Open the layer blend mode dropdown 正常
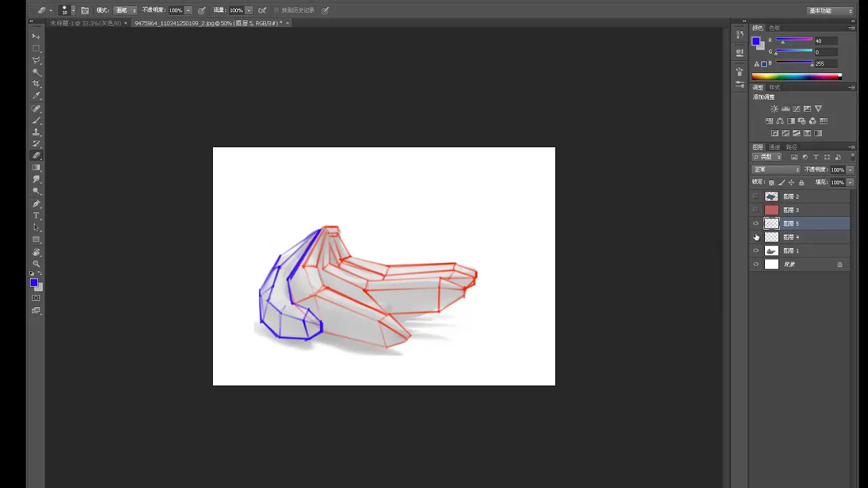 click(776, 169)
